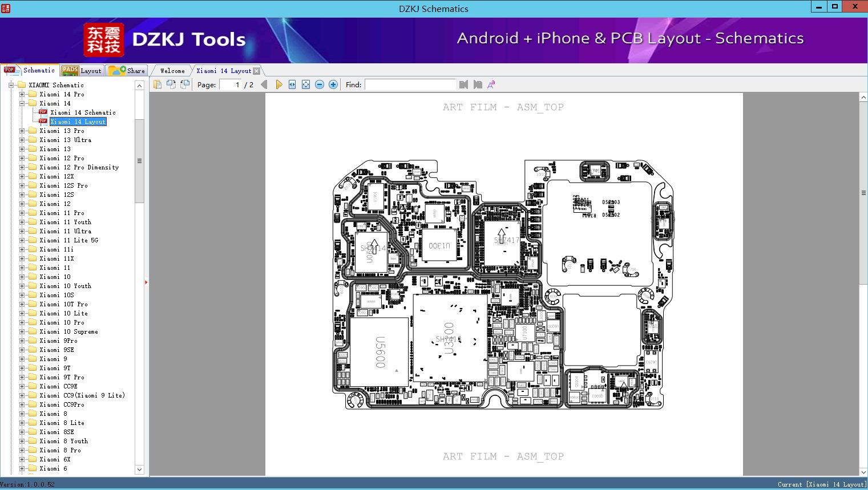Open Xiaomi 14 Schematic in the tree
The width and height of the screenshot is (868, 490).
point(83,112)
